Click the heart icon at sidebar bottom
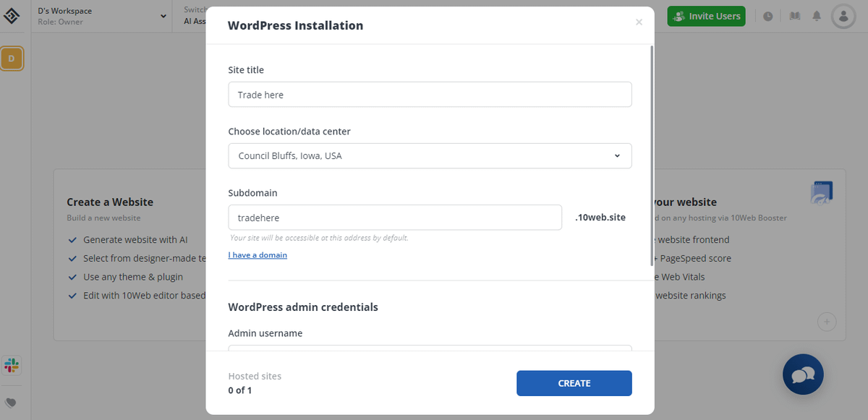Viewport: 868px width, 420px height. (11, 403)
